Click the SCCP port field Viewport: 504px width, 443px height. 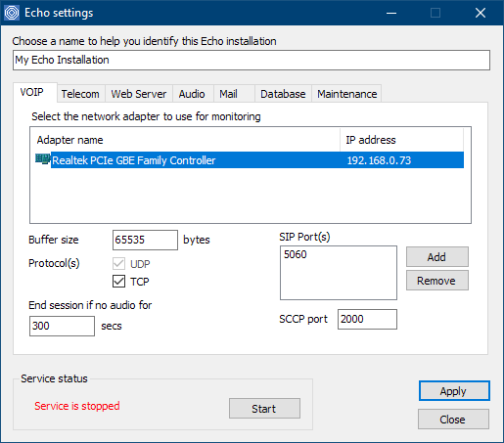pyautogui.click(x=367, y=319)
